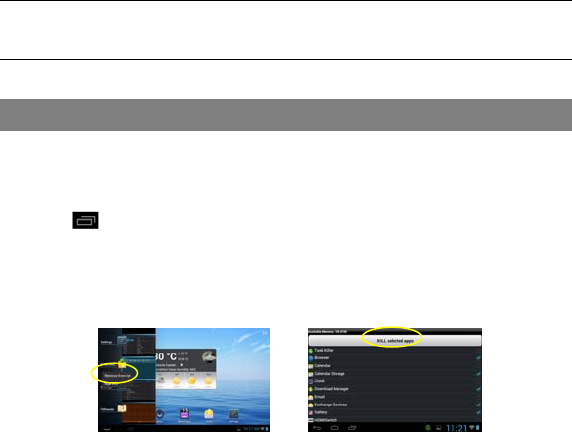Tap Home button in task killer navigation bar

coord(334,428)
